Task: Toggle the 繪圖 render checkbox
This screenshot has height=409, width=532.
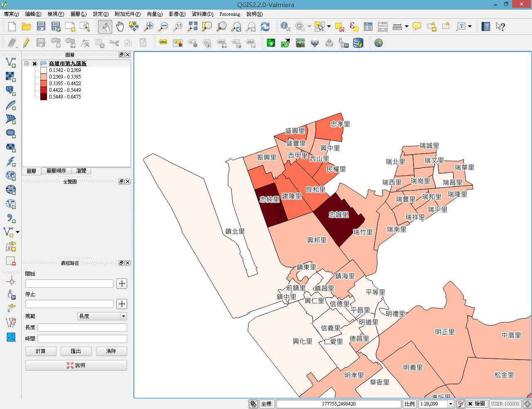Action: (x=470, y=404)
